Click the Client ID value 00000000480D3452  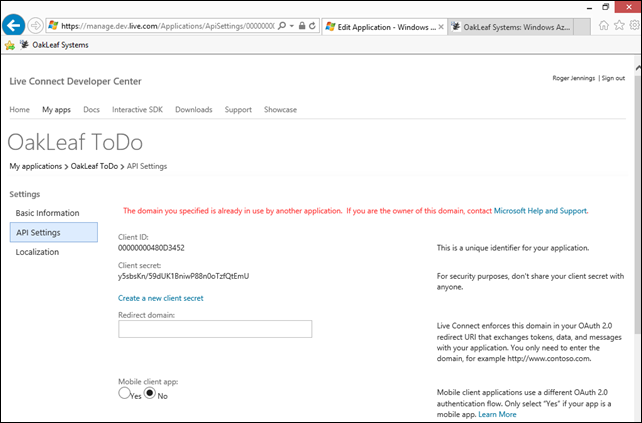coord(151,248)
